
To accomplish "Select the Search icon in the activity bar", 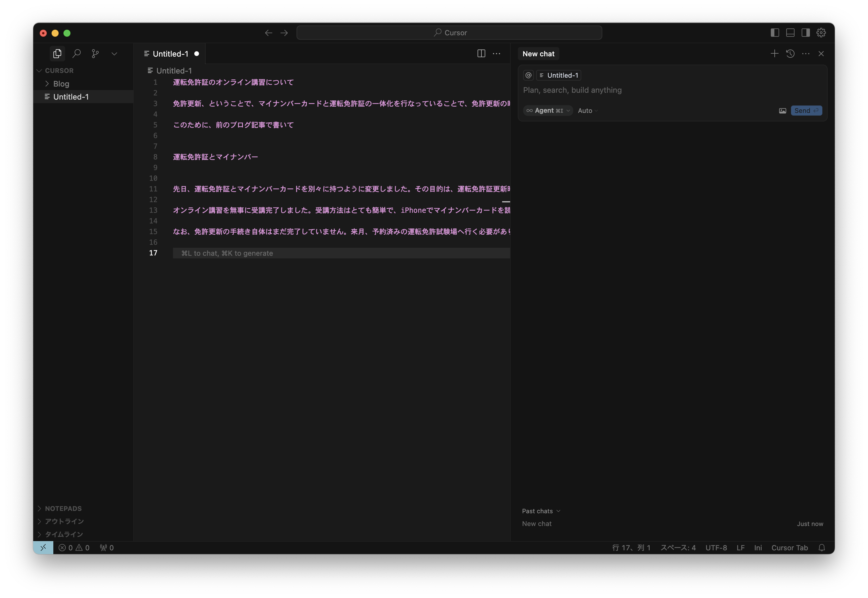I will 77,54.
